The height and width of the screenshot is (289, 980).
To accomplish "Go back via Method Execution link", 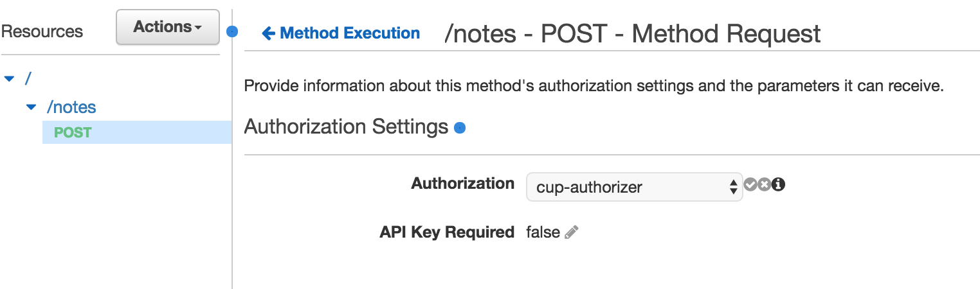I will pos(350,33).
